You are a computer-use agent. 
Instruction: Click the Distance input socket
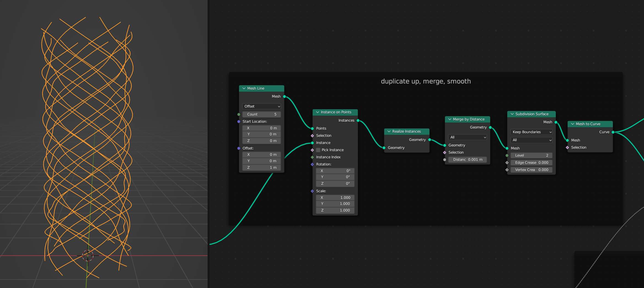tap(445, 160)
